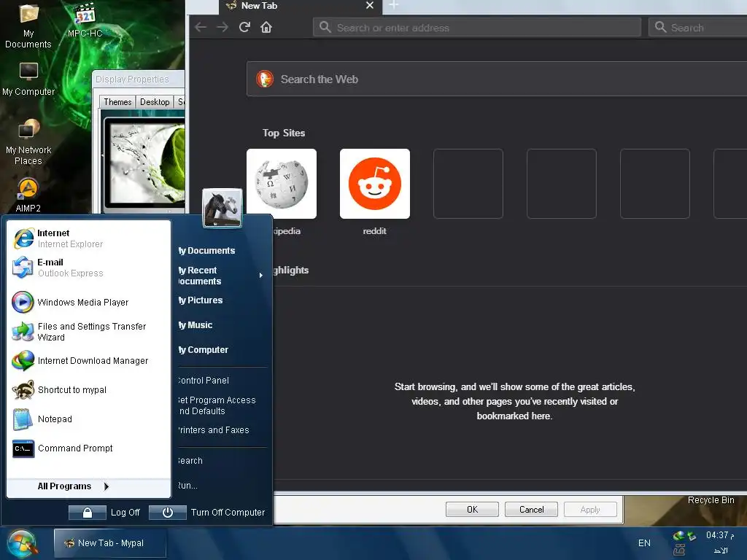The width and height of the screenshot is (747, 560).
Task: Open Windows Media Player
Action: [x=88, y=303]
